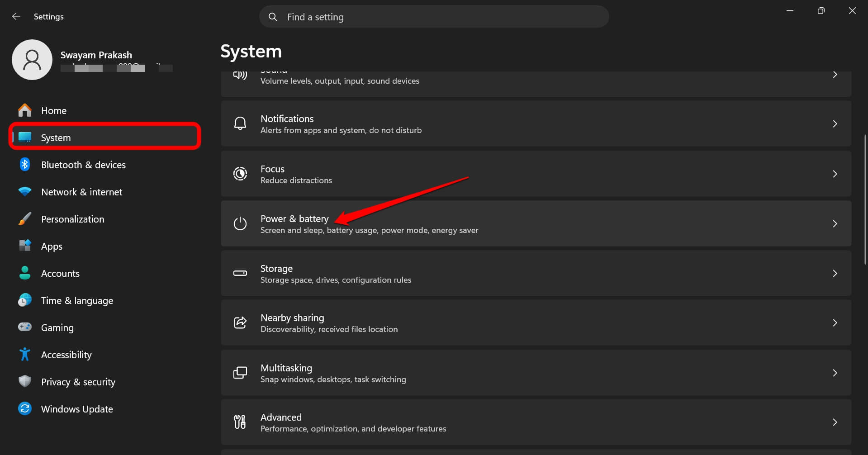Open Focus settings

point(536,174)
